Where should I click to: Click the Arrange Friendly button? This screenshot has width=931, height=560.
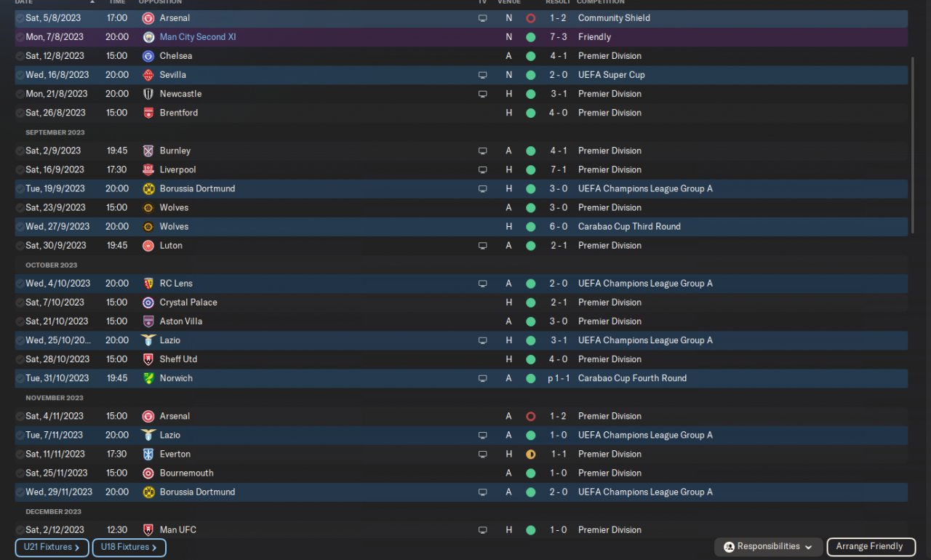tap(869, 547)
